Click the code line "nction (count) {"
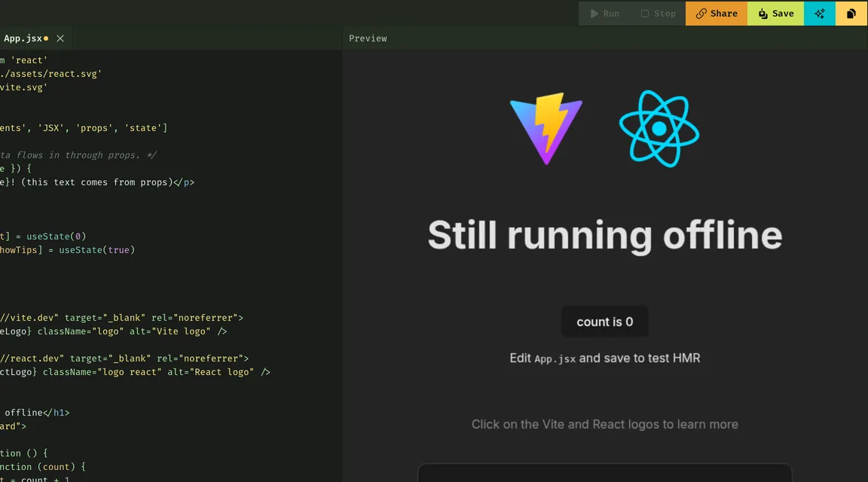868x482 pixels. [43, 467]
